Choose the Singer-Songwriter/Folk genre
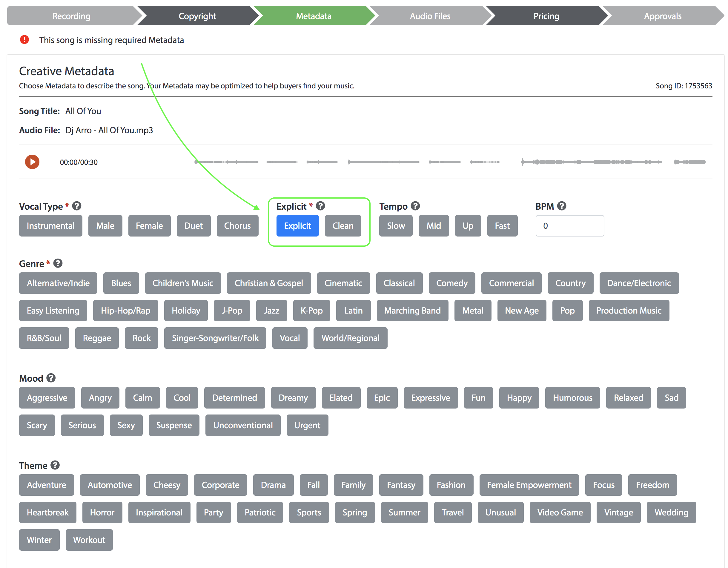The width and height of the screenshot is (728, 568). (215, 338)
